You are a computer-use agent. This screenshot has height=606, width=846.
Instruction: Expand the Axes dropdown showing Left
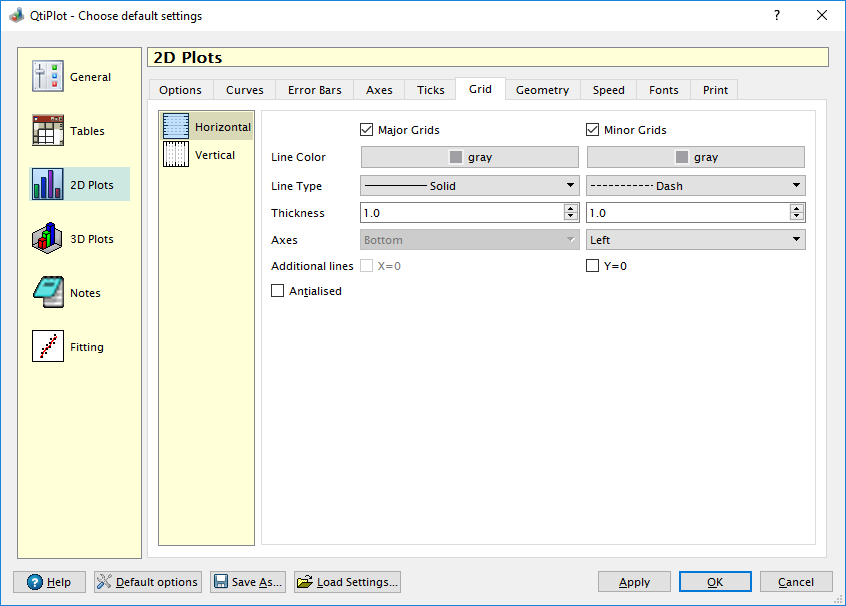[x=695, y=240]
